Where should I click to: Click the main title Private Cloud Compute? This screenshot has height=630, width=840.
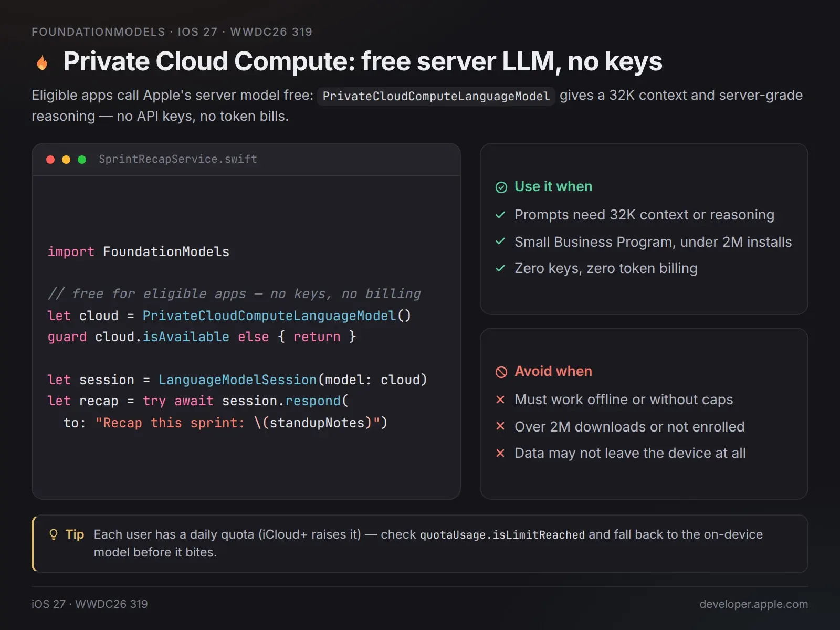(x=363, y=61)
